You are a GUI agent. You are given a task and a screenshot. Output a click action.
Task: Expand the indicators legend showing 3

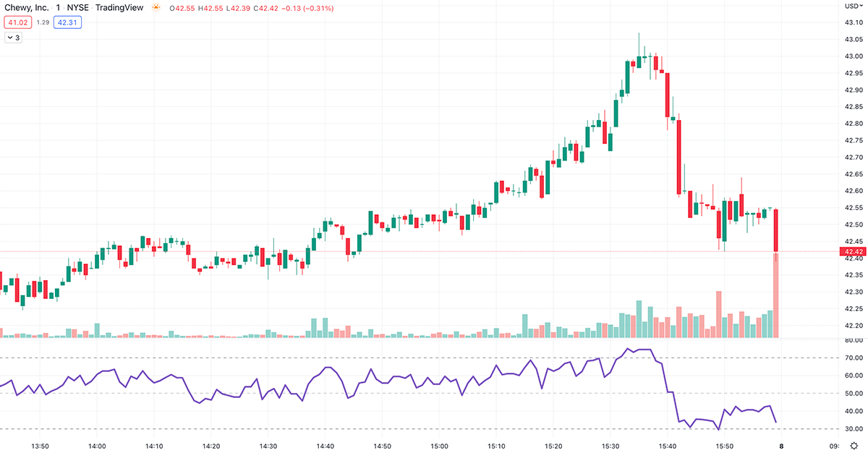[14, 37]
